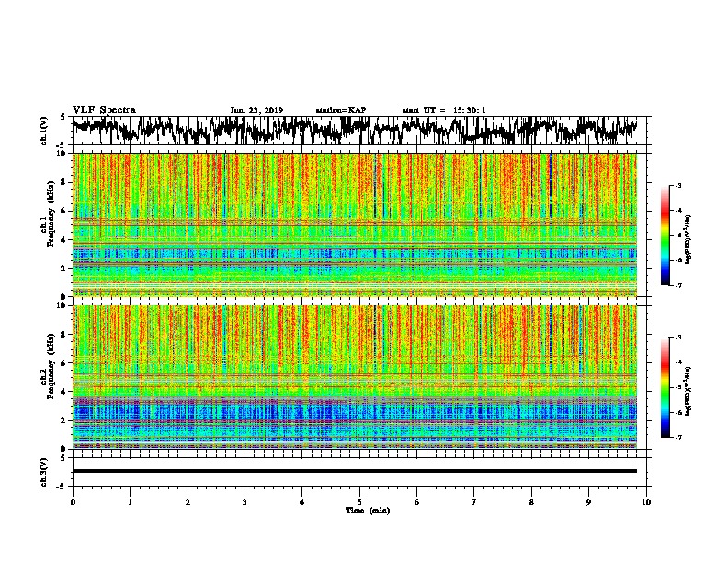Click the ch.1 colorbar "-7" tick label

(678, 285)
